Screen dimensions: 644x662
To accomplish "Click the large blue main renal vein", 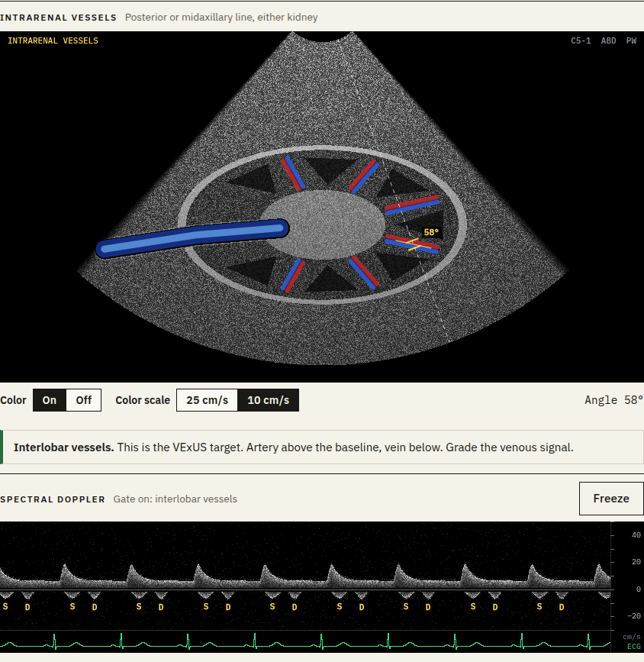I will point(192,237).
